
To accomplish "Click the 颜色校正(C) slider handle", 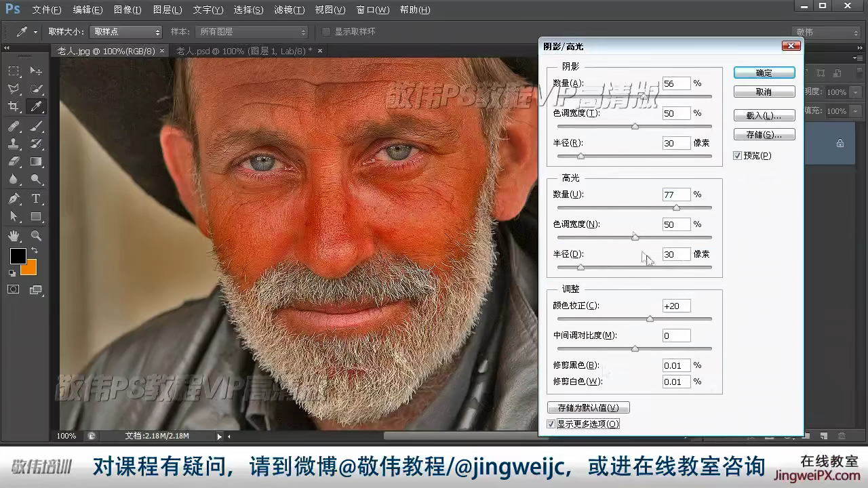I will (x=650, y=319).
